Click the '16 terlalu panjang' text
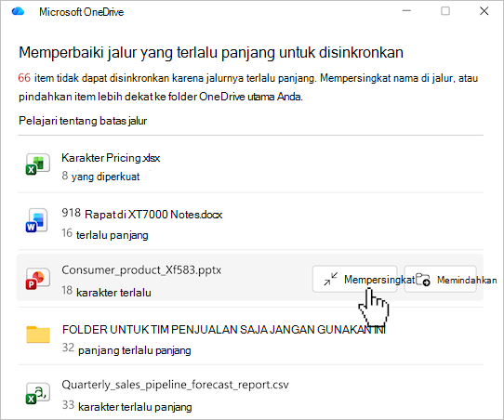504x420 pixels. click(105, 234)
